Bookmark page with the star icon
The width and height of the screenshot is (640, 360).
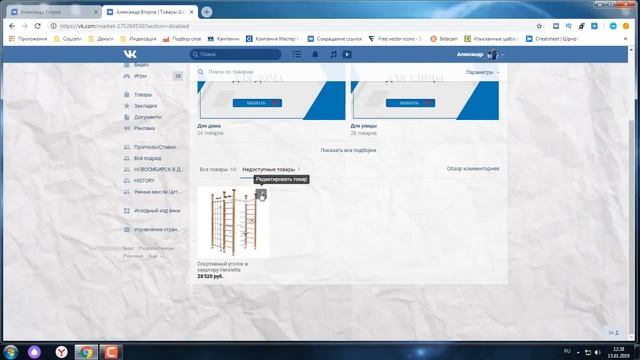point(539,26)
